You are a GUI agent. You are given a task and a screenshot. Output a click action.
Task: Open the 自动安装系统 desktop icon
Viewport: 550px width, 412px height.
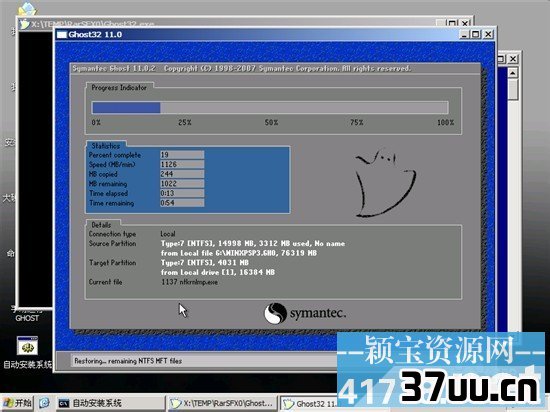pyautogui.click(x=27, y=352)
